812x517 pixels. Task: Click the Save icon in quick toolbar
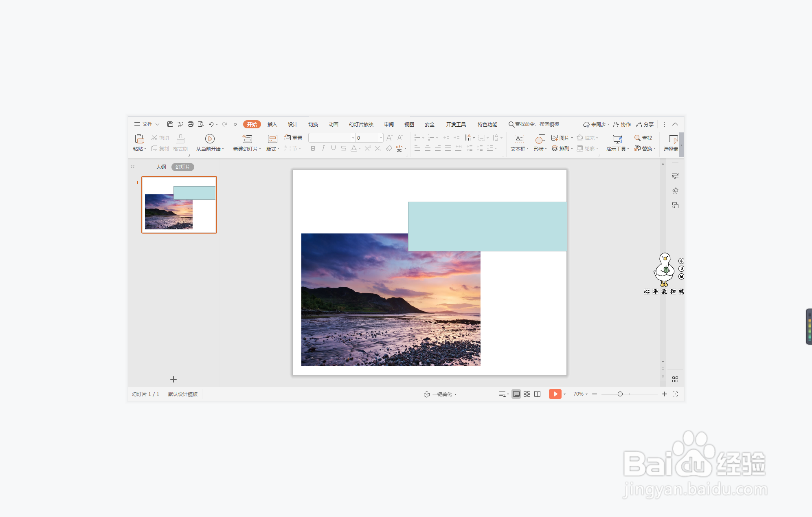[170, 124]
